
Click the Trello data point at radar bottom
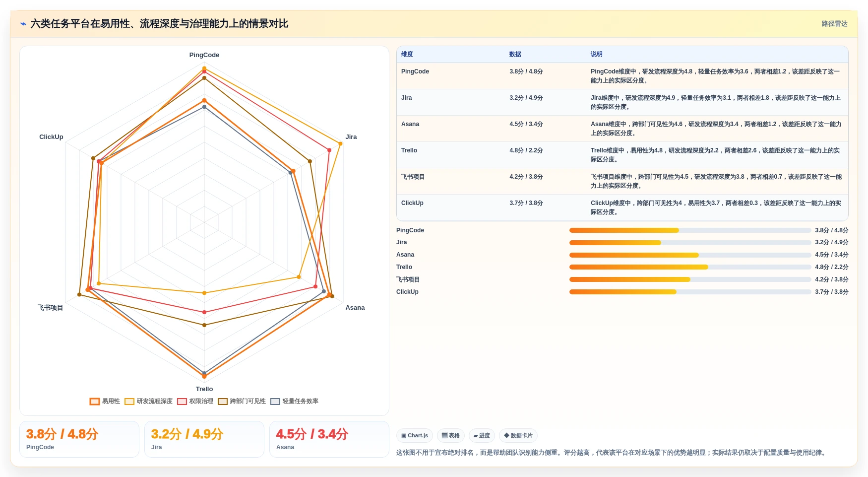coord(204,376)
